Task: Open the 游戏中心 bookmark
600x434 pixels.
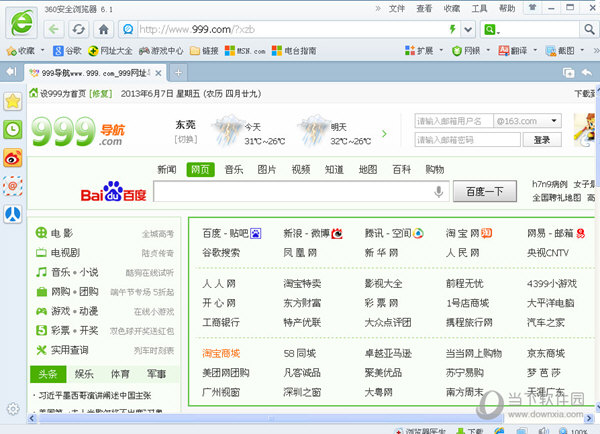Action: pyautogui.click(x=161, y=51)
